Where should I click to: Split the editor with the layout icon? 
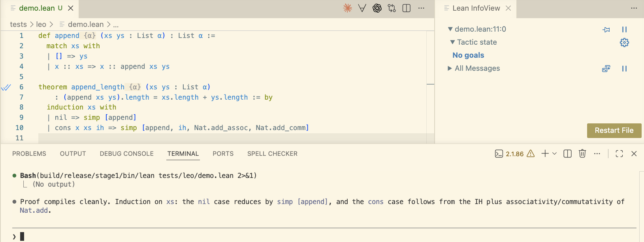click(407, 8)
